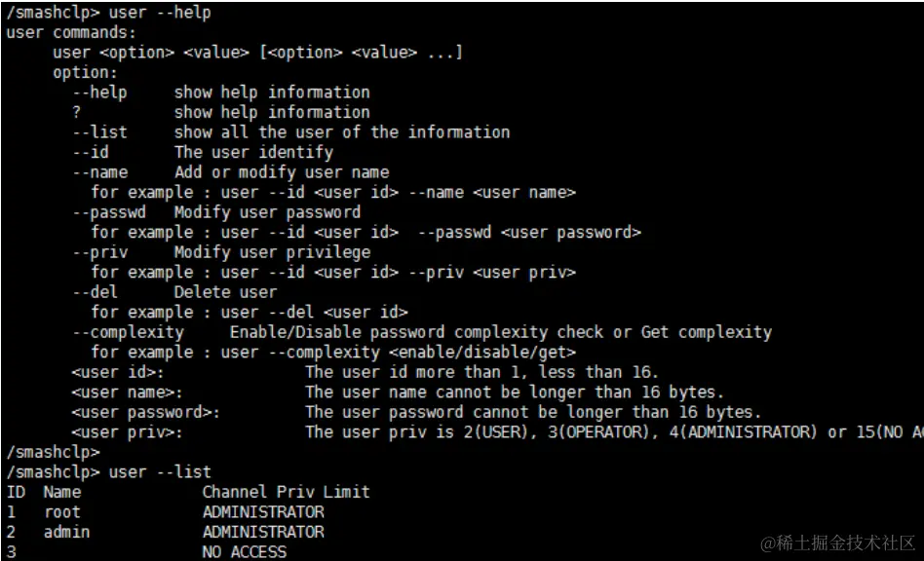The width and height of the screenshot is (924, 561).
Task: Click the '<user priv>:' parameter label
Action: point(128,432)
